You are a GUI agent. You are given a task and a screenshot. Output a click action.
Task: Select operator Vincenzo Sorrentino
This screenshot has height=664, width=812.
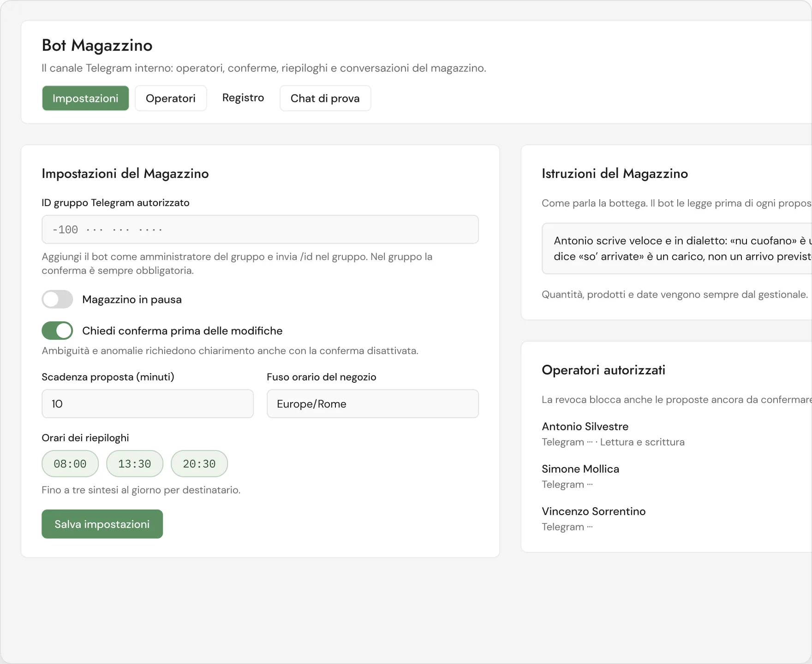click(594, 511)
